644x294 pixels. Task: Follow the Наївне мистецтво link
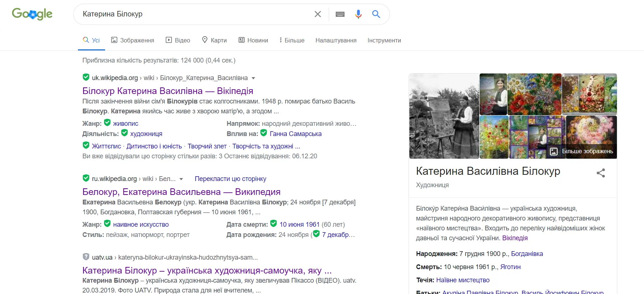tap(463, 280)
